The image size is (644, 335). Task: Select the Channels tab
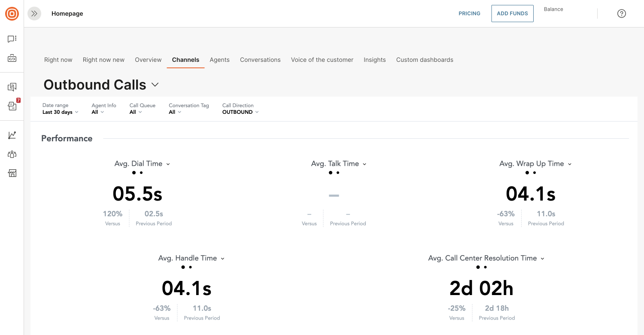pos(185,60)
